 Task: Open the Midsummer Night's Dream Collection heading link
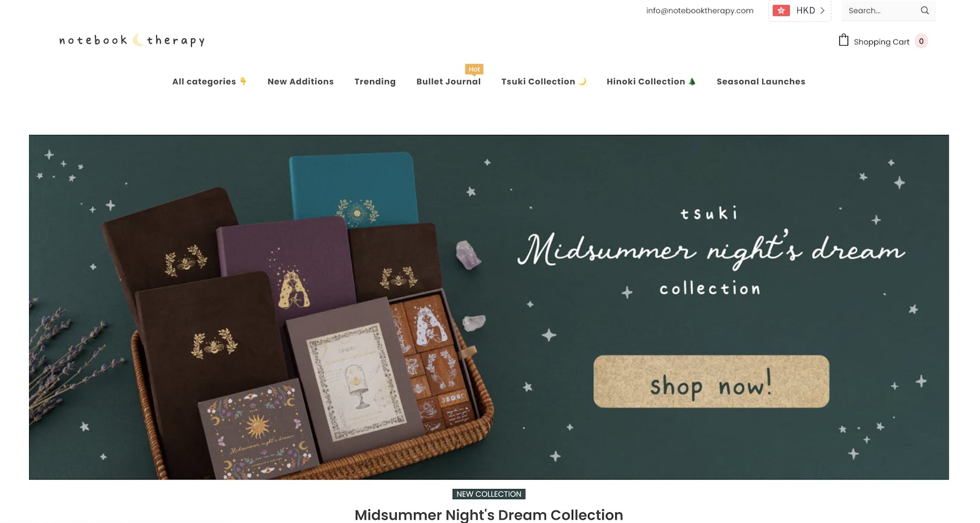click(489, 515)
